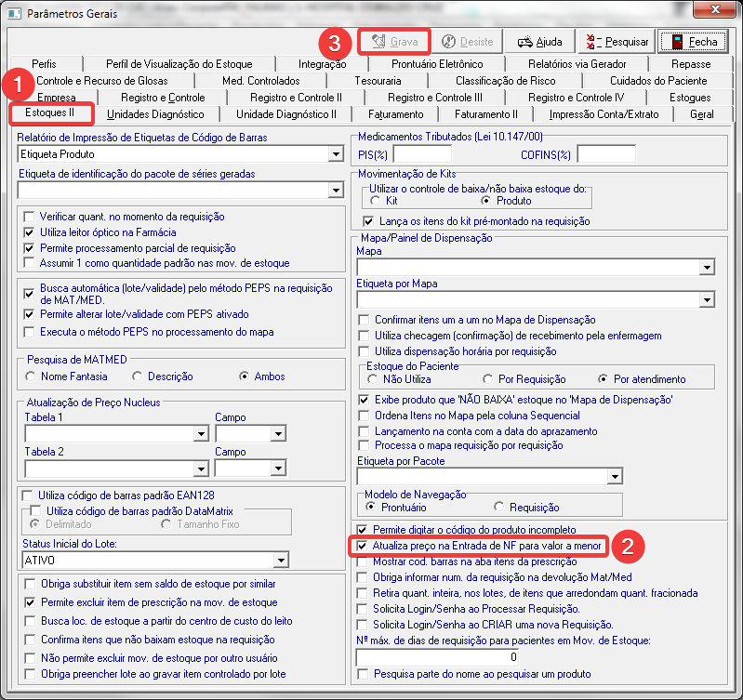Check Assumir 1 como quantidade padrão
The width and height of the screenshot is (743, 700).
29,263
